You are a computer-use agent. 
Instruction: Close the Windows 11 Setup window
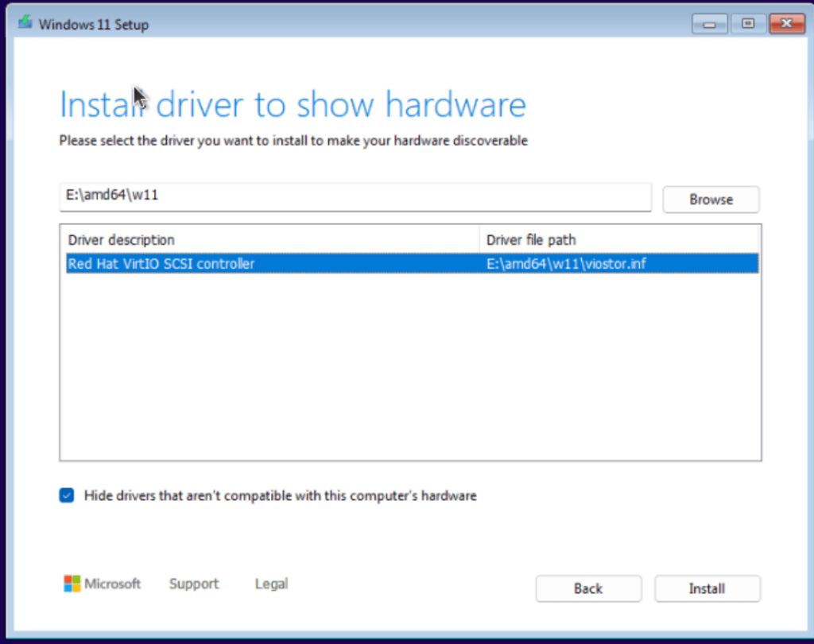(787, 24)
